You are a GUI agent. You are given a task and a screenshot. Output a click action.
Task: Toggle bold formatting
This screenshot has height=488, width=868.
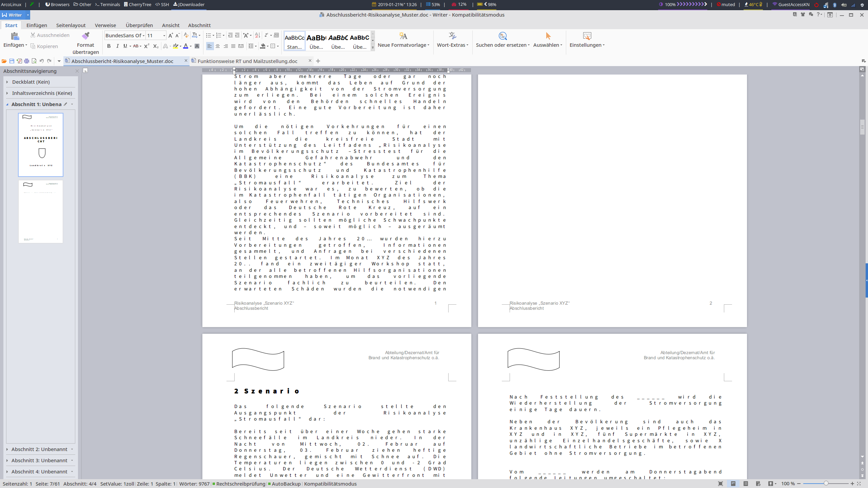[x=109, y=46]
